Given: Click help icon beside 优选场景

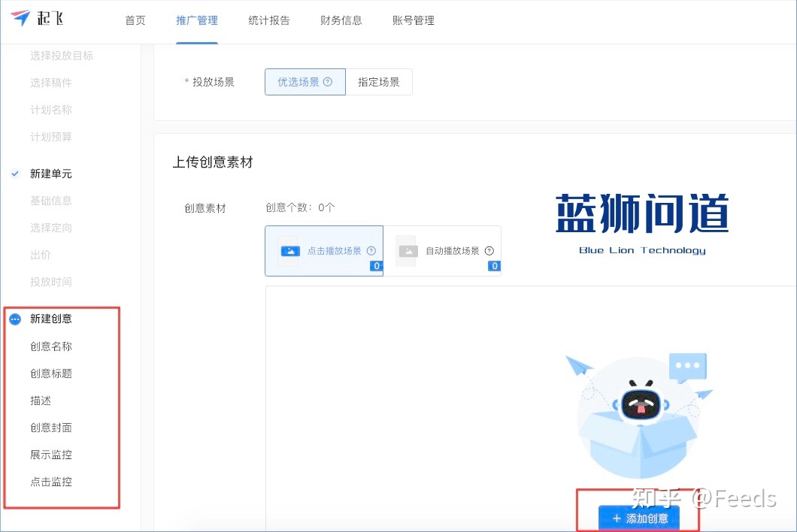Looking at the screenshot, I should [x=328, y=82].
